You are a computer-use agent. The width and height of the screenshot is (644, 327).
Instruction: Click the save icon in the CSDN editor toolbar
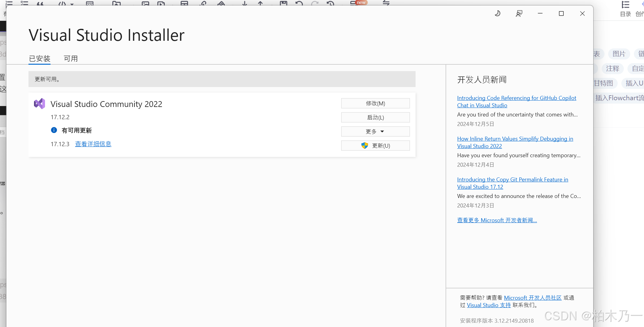(x=284, y=3)
